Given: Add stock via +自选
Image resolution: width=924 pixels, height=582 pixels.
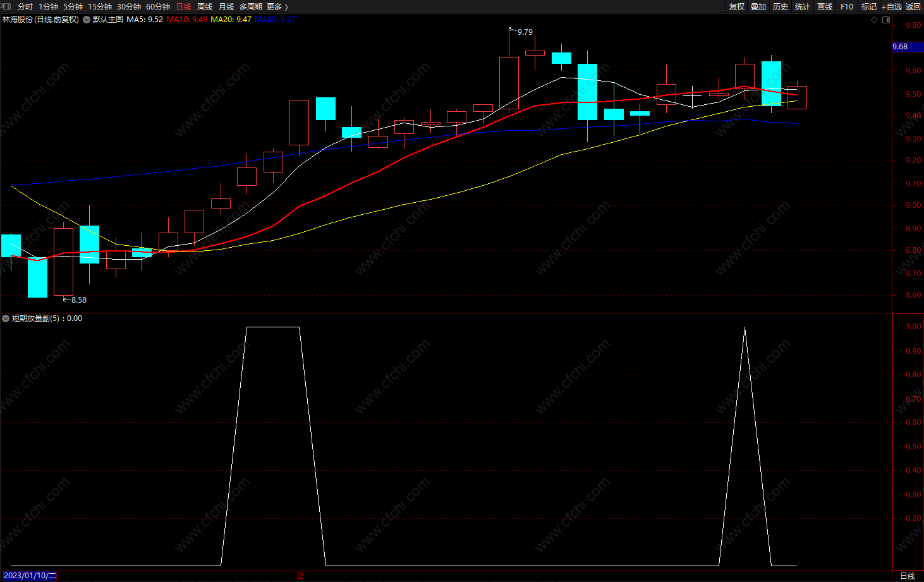Looking at the screenshot, I should [892, 7].
